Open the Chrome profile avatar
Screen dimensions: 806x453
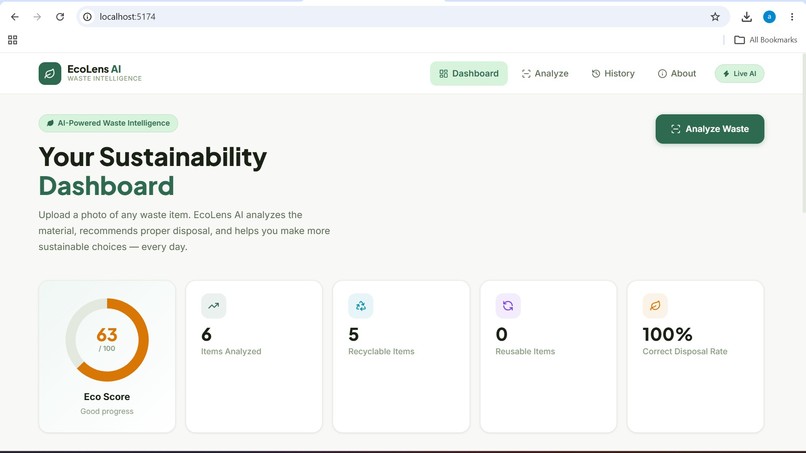click(769, 17)
